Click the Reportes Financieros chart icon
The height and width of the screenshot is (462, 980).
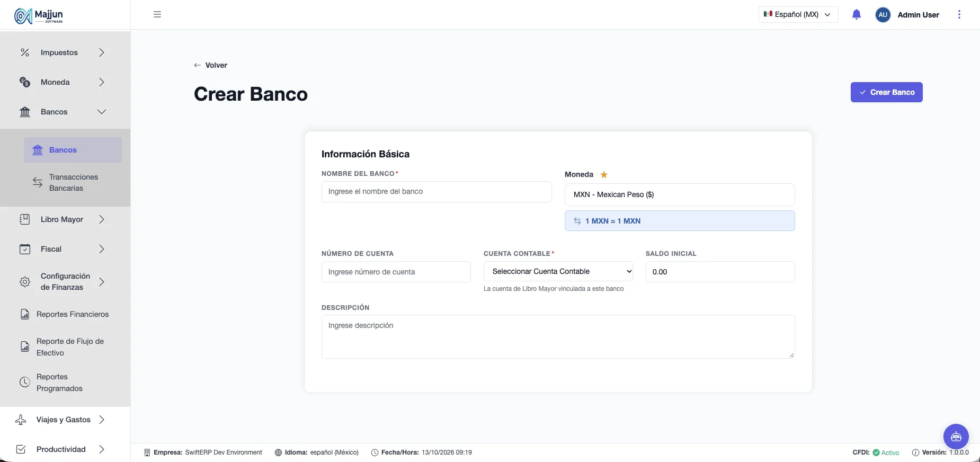(25, 314)
